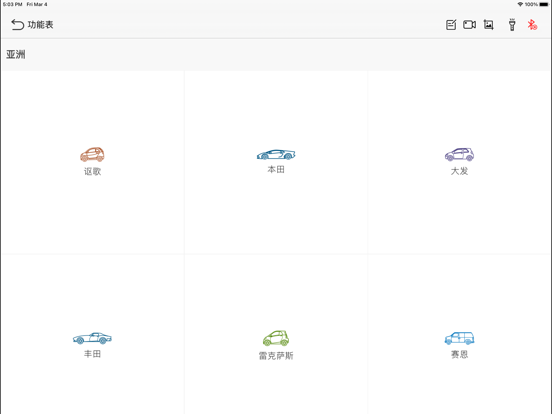Start the video recording icon

pyautogui.click(x=469, y=25)
